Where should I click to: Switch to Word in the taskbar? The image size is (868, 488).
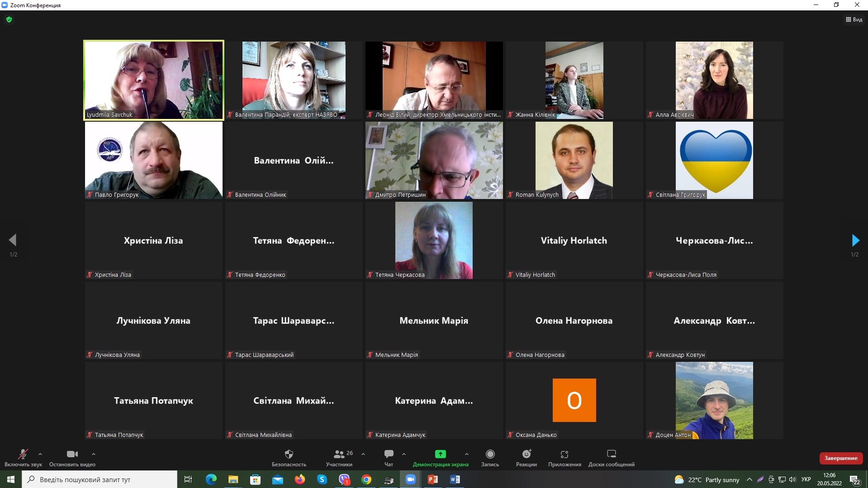pos(455,479)
